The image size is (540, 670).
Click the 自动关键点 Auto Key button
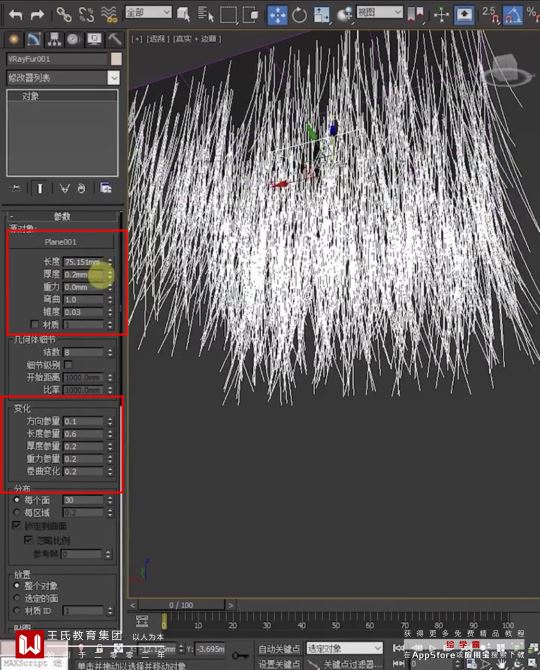279,649
